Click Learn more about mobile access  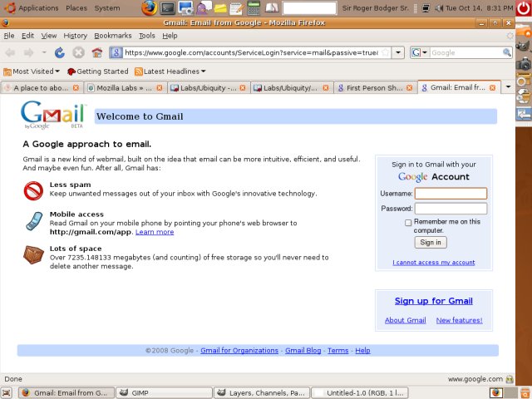tap(155, 232)
